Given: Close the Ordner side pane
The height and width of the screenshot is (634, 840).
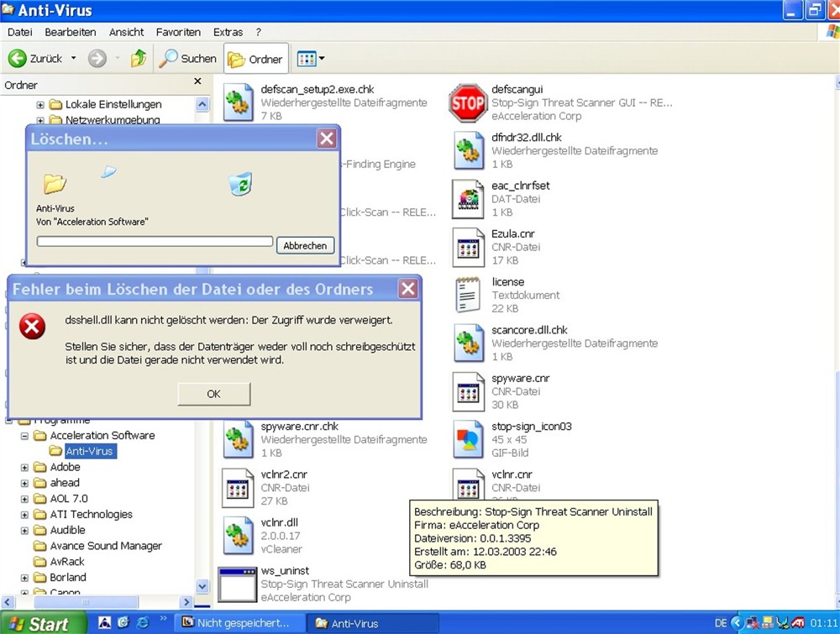Looking at the screenshot, I should (197, 81).
